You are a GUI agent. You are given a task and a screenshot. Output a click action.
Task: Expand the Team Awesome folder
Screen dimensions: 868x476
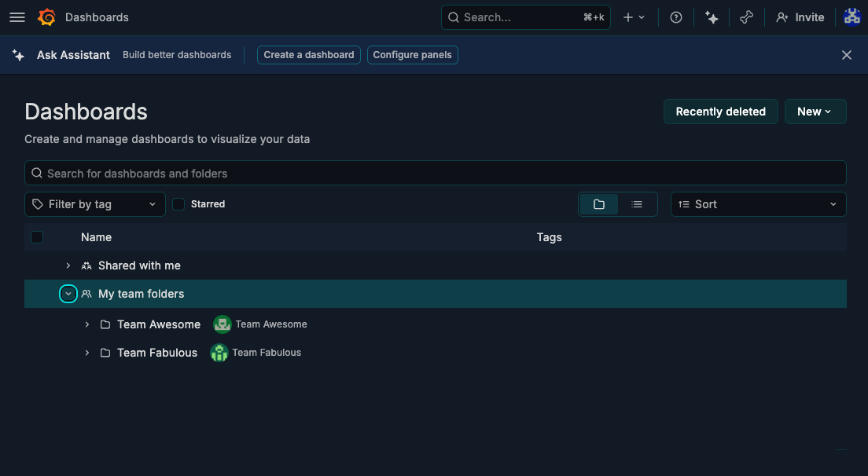coord(86,324)
